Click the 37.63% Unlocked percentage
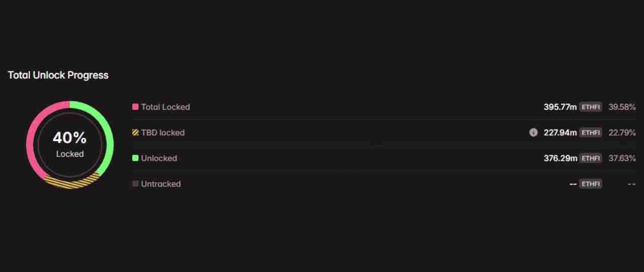Image resolution: width=644 pixels, height=272 pixels. coord(622,158)
